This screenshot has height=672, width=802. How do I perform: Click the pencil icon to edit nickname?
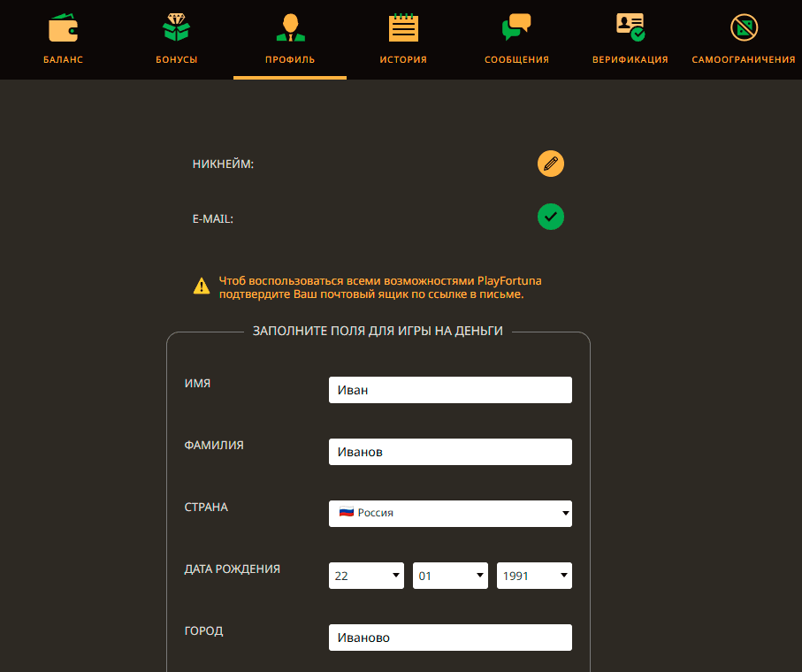(x=550, y=164)
